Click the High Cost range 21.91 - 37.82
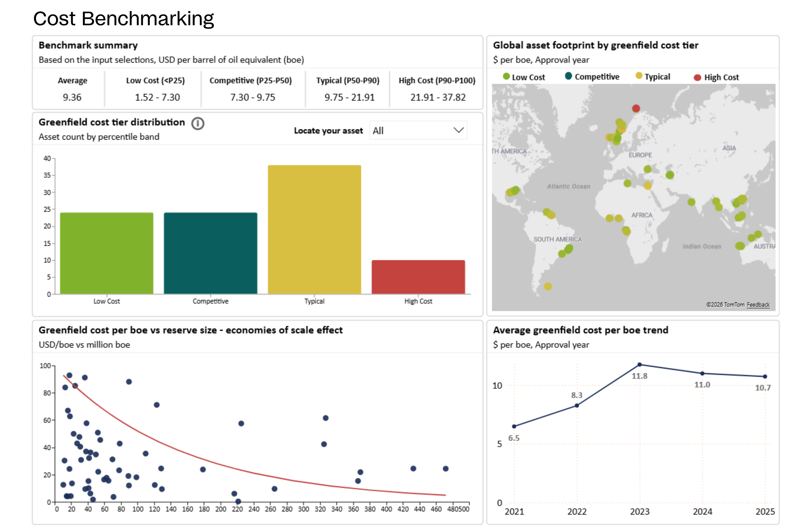Image resolution: width=812 pixels, height=528 pixels. 438,97
